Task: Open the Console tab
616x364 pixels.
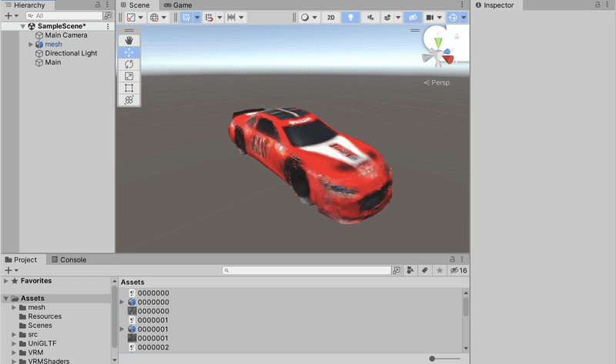Action: click(69, 259)
